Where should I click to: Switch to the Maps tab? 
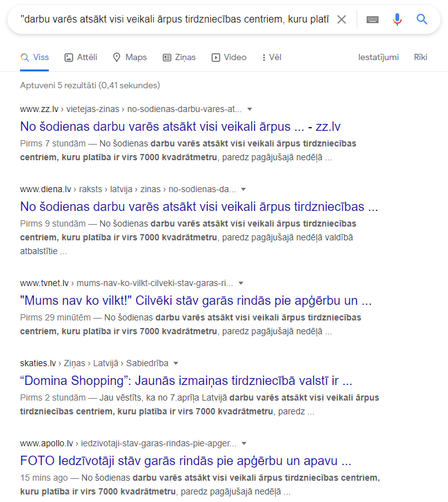pos(130,58)
